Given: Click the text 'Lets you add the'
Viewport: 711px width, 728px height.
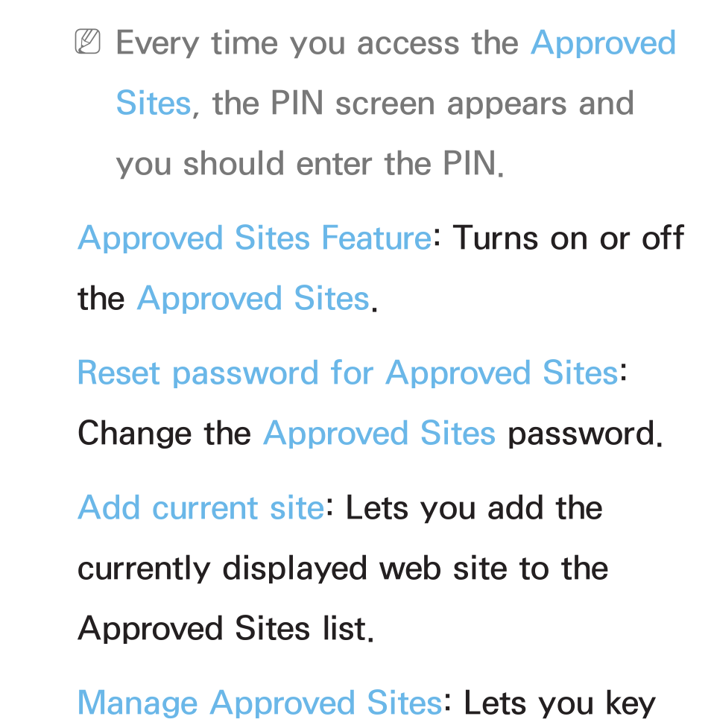Looking at the screenshot, I should [x=474, y=508].
